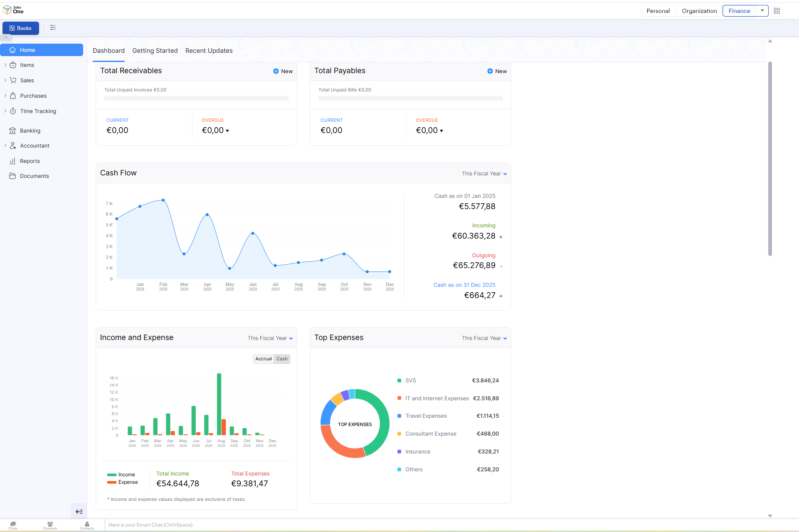
Task: Open Cash Flow This Fiscal Year dropdown
Action: (x=484, y=174)
